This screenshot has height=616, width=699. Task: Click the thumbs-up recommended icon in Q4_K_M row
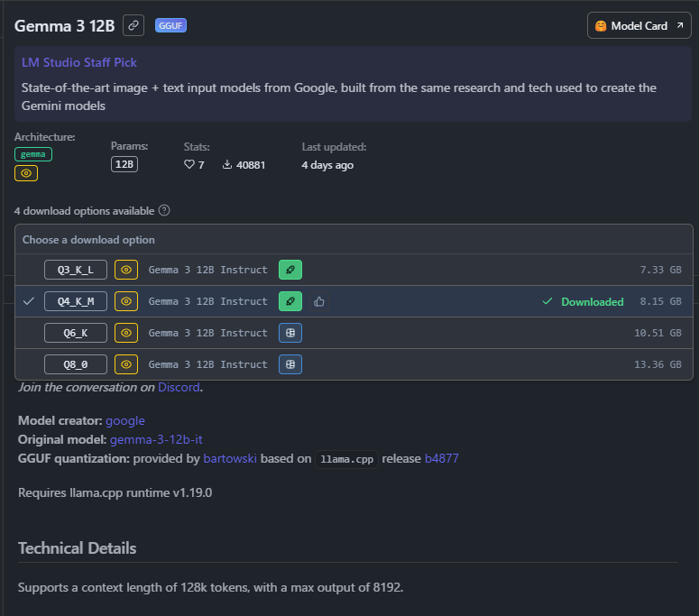click(318, 302)
